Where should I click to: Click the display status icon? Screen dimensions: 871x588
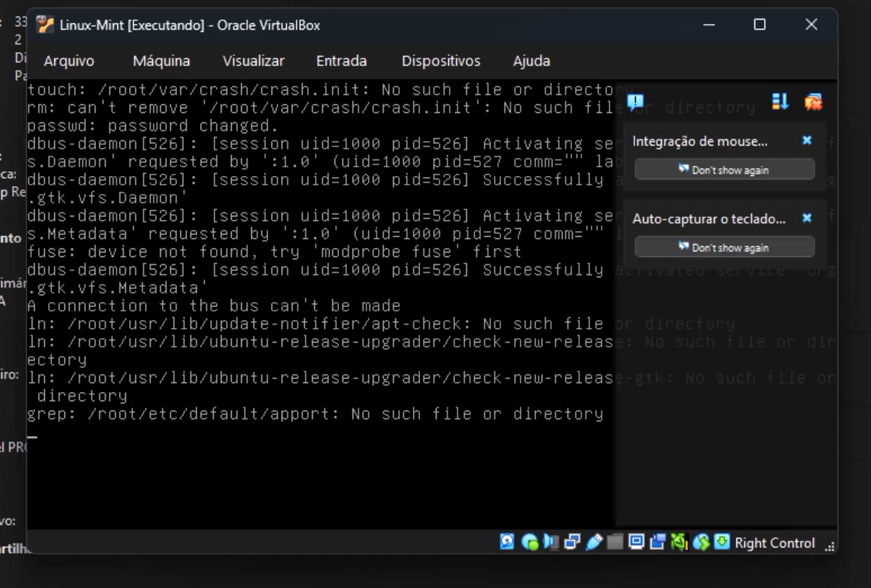click(x=636, y=542)
